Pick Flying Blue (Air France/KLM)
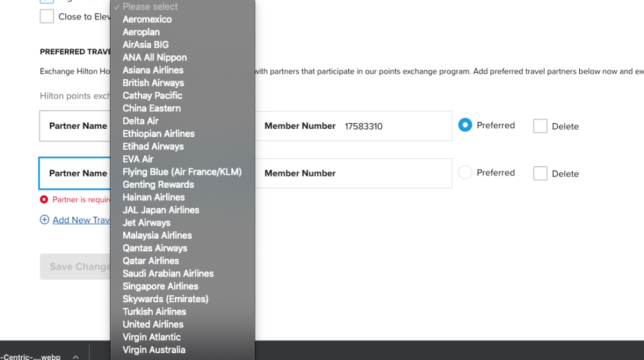Screen dimensions: 644x360 click(183, 172)
